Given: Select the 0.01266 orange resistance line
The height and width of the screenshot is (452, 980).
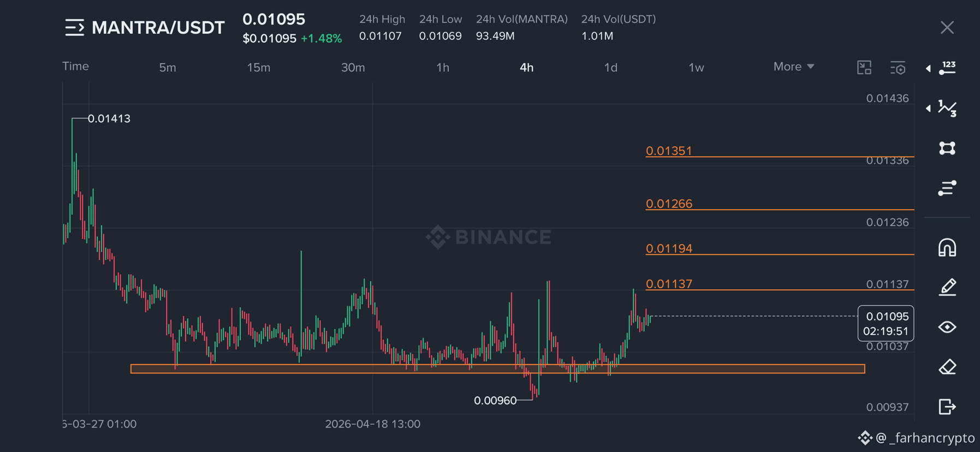Looking at the screenshot, I should (x=780, y=210).
